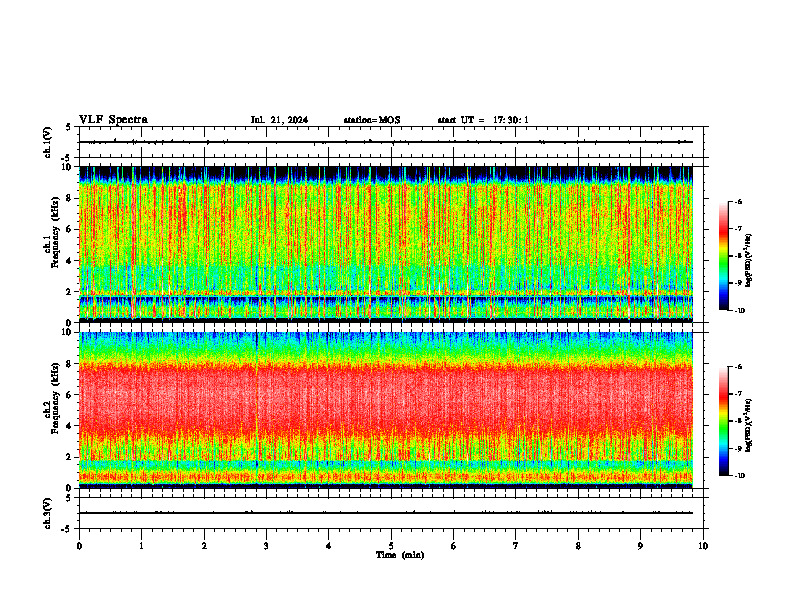Select the ch.2 "Frequency (kHz)" axis label
This screenshot has width=792, height=612.
click(x=55, y=396)
